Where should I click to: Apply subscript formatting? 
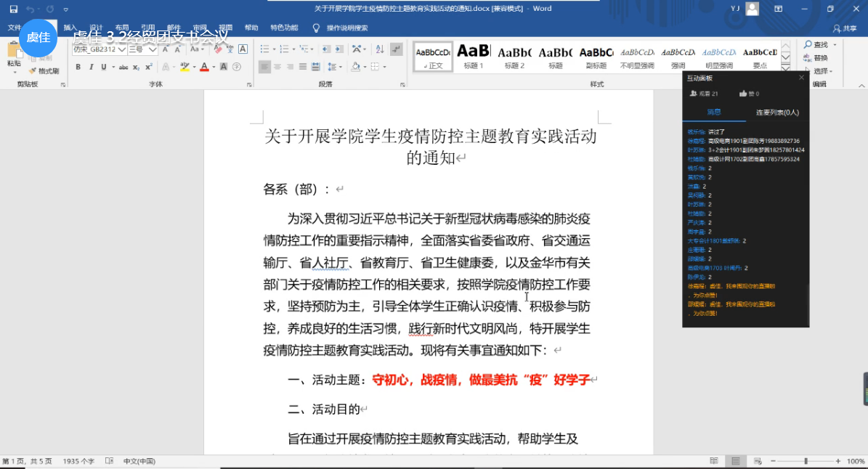pos(137,67)
